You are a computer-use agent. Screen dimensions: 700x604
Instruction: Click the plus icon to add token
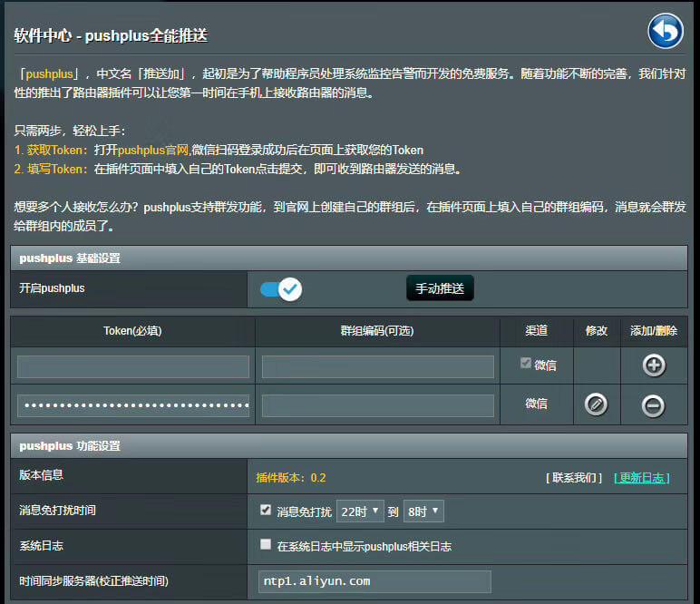click(653, 365)
